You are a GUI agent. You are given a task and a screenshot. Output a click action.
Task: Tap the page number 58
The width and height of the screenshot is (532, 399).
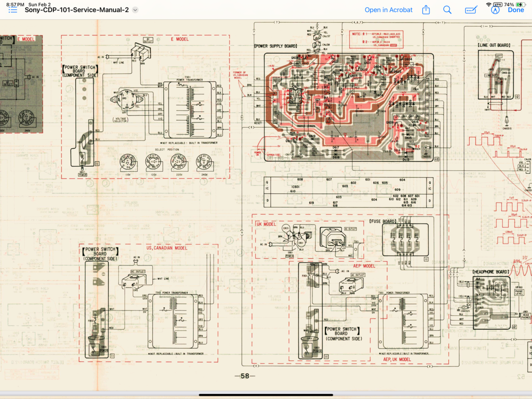point(245,376)
